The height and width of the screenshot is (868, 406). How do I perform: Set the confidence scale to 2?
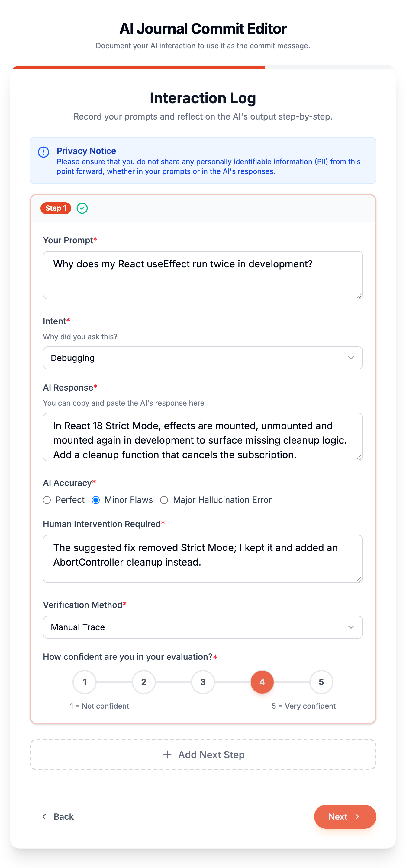(x=144, y=682)
